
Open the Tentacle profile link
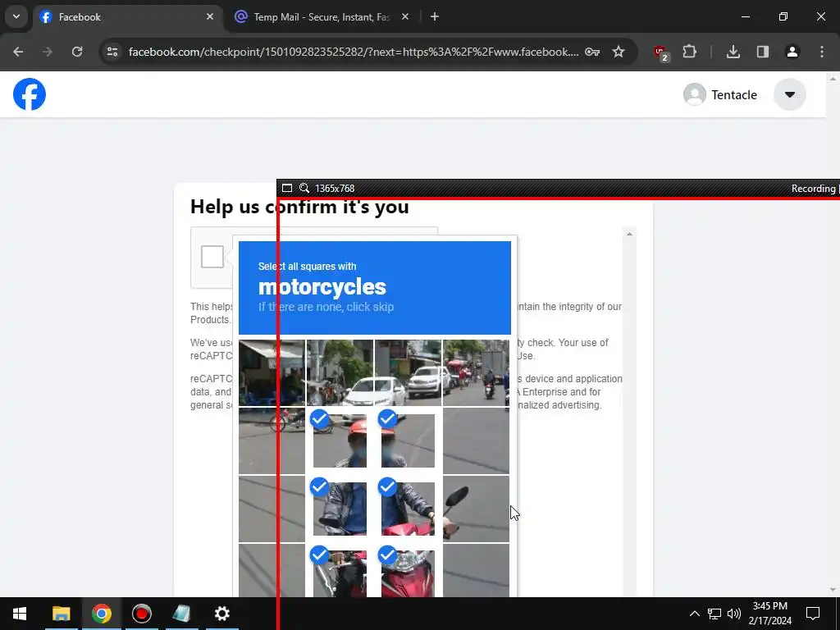(720, 95)
